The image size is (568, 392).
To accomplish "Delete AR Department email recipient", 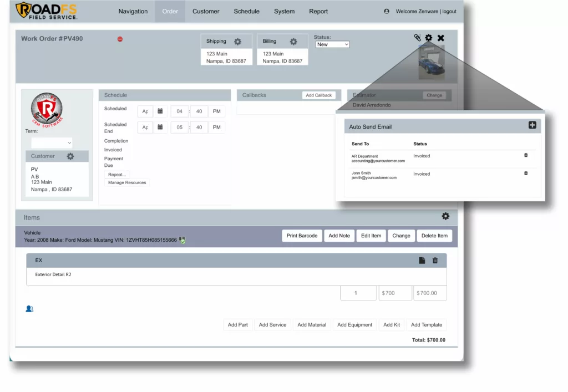I will [526, 155].
